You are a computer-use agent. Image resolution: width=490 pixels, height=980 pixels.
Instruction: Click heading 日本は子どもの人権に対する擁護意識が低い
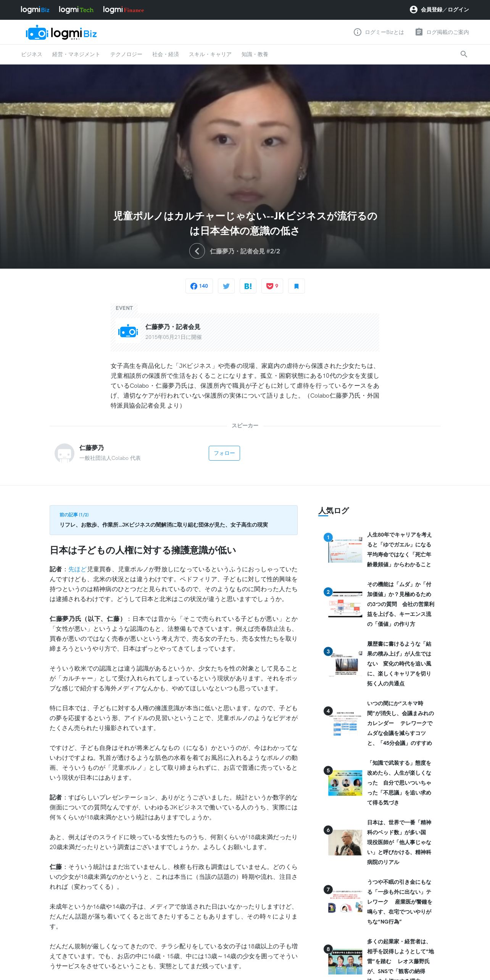(143, 550)
